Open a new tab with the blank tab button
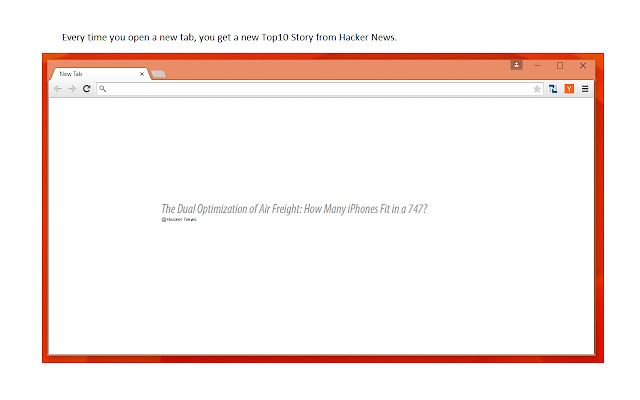 coord(158,74)
